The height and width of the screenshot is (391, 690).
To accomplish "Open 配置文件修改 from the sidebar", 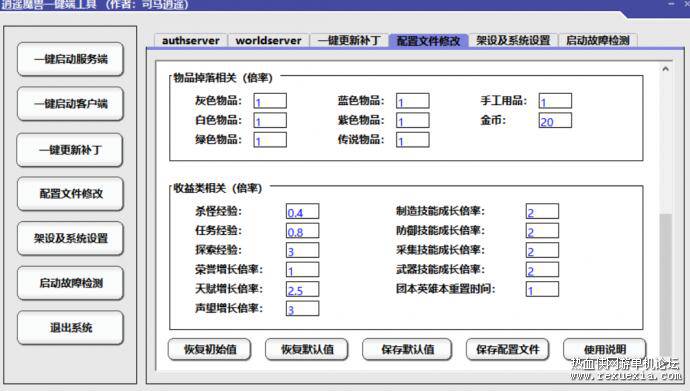I will (70, 194).
